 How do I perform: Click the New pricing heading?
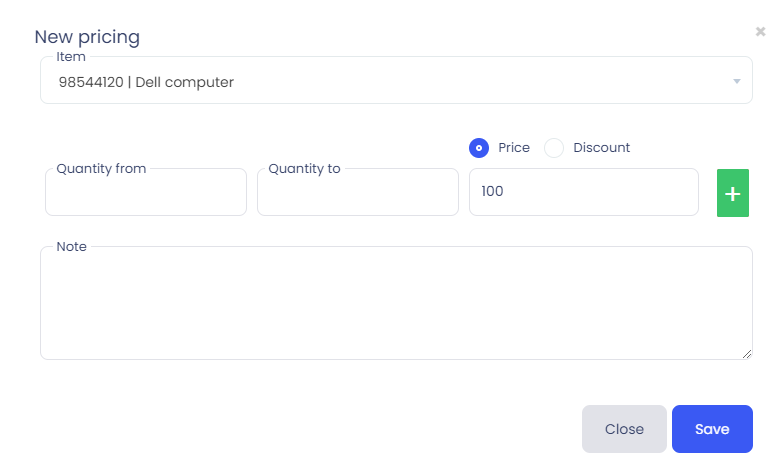coord(87,38)
